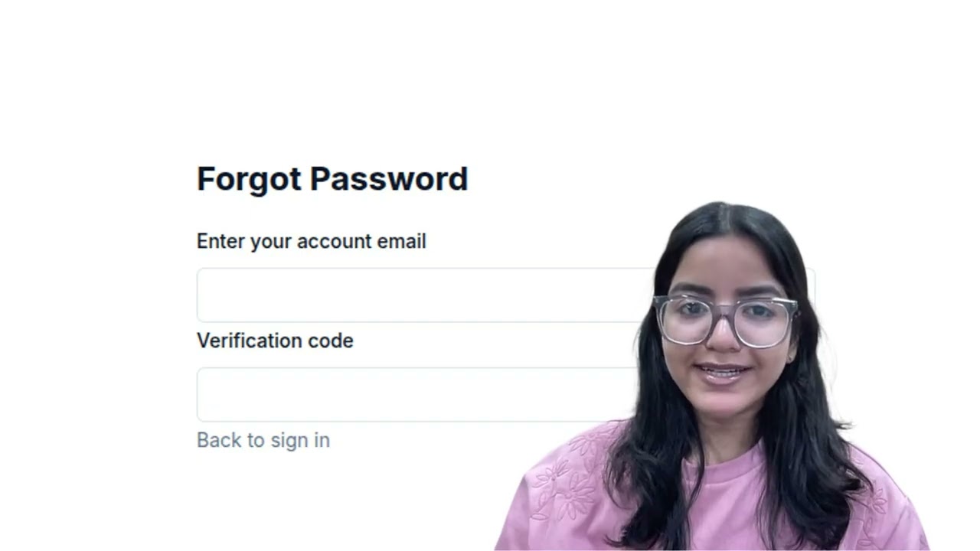980x551 pixels.
Task: Click the word Back in the link
Action: pyautogui.click(x=219, y=440)
